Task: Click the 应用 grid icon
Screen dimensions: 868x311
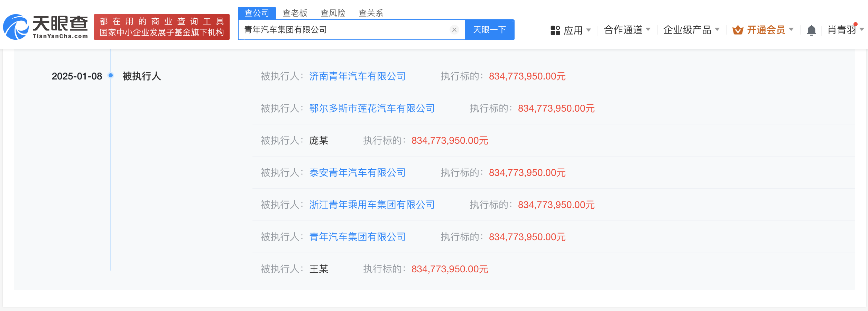Action: click(x=555, y=30)
